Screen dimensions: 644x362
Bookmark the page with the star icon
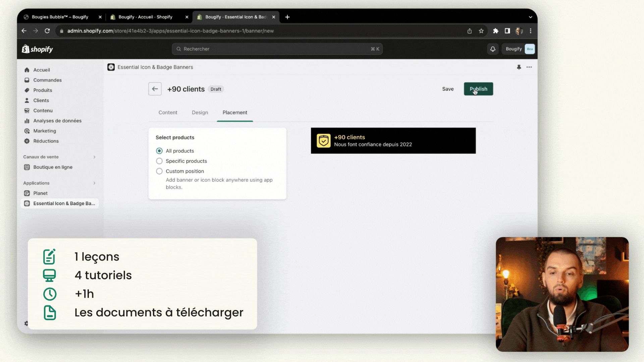click(x=481, y=31)
